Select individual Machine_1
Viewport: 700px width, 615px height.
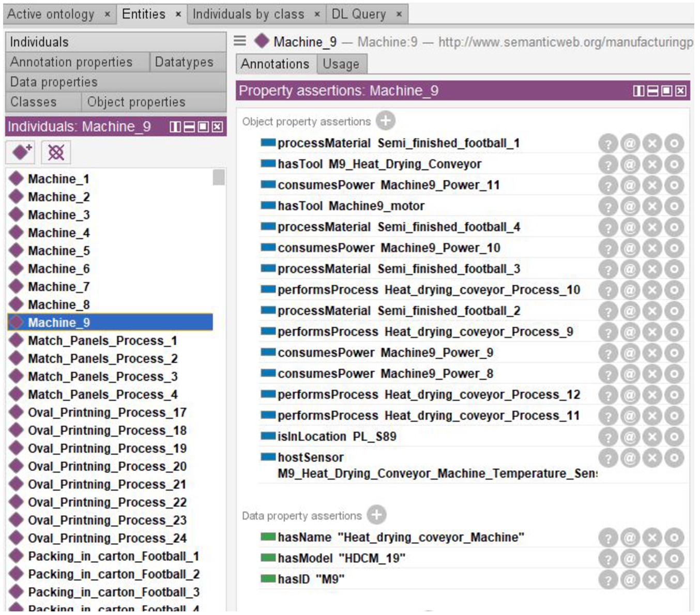58,179
